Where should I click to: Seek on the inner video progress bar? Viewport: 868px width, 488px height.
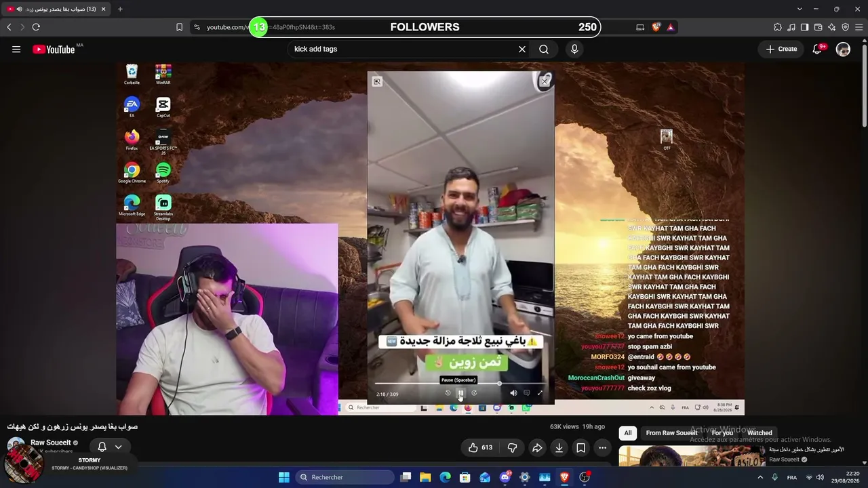[460, 384]
